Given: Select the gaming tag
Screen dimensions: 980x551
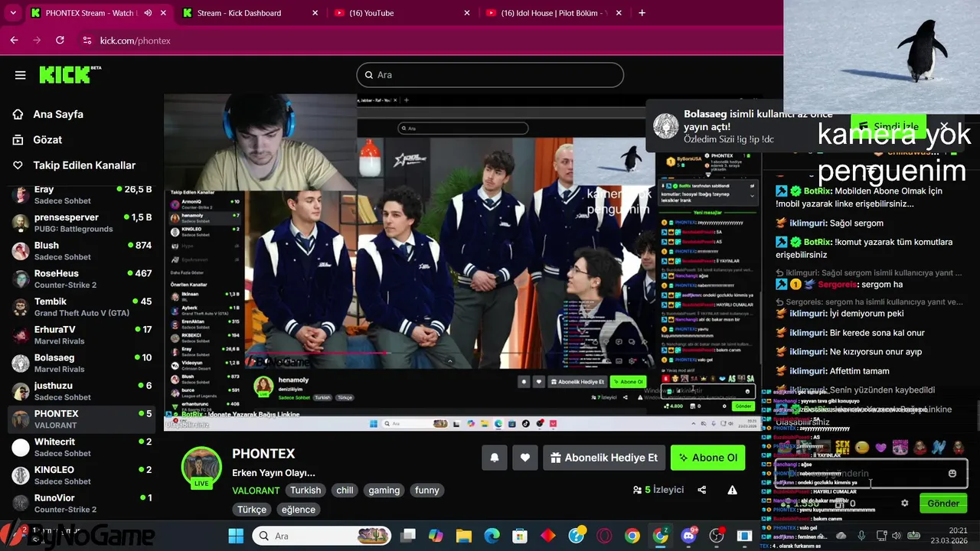Looking at the screenshot, I should [384, 490].
